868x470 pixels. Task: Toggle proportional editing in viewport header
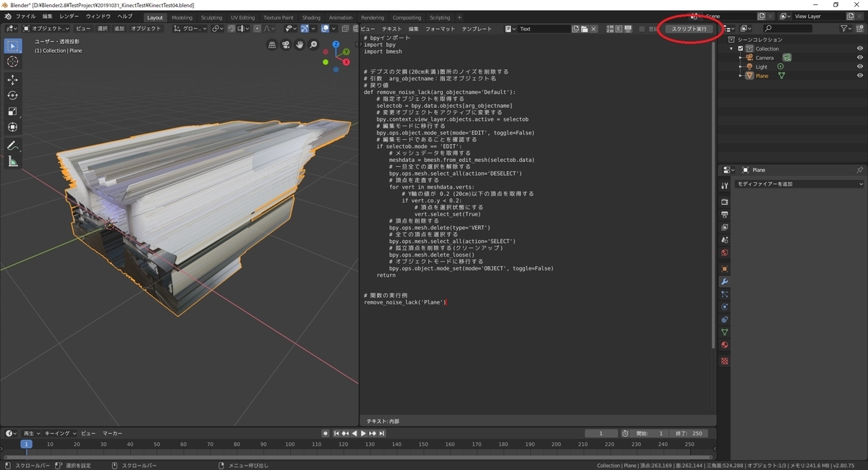tap(258, 29)
